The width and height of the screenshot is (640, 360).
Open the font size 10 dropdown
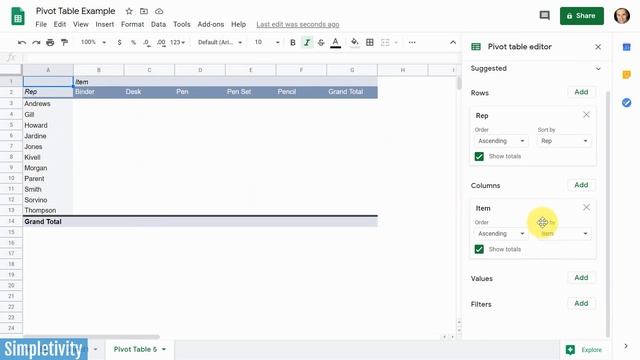[x=267, y=42]
